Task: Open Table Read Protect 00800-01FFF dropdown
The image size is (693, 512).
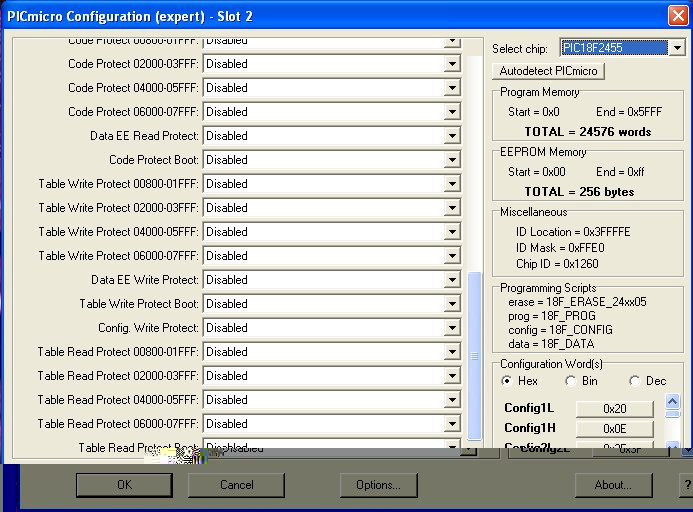Action: pos(452,352)
